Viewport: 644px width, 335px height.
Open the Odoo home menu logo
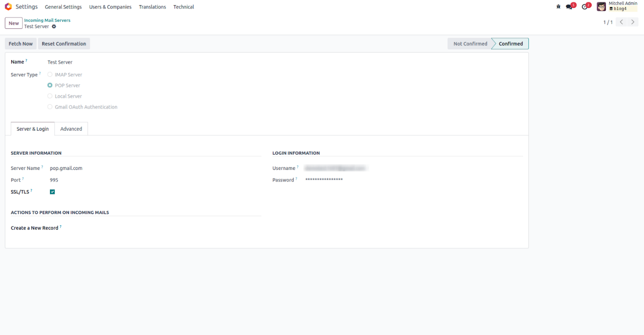click(8, 7)
